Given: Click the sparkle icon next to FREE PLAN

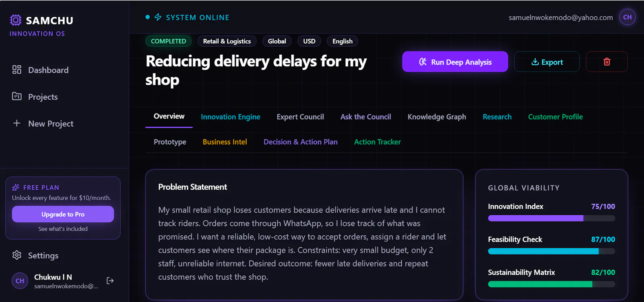Looking at the screenshot, I should coord(16,187).
